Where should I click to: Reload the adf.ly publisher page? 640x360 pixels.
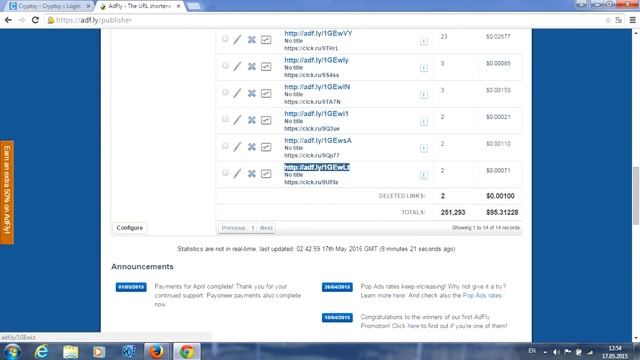(x=35, y=20)
